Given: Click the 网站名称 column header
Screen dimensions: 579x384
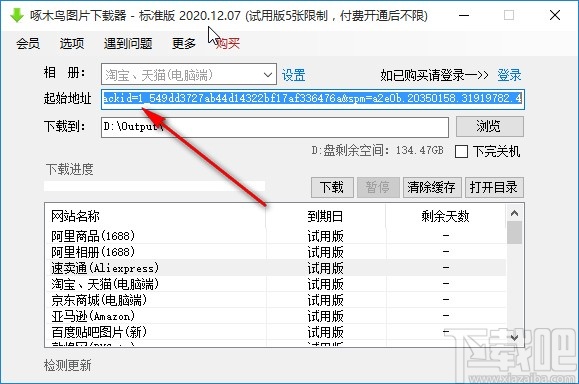Looking at the screenshot, I should pos(76,216).
